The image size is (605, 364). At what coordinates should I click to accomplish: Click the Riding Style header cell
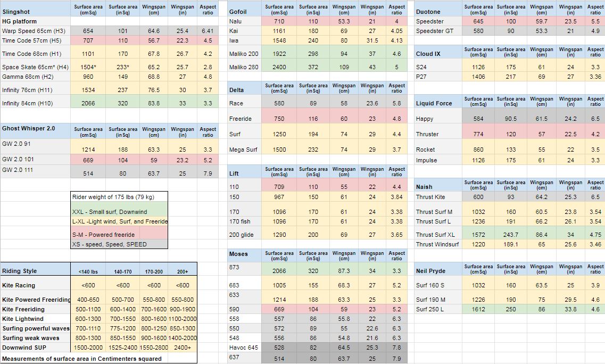point(36,269)
